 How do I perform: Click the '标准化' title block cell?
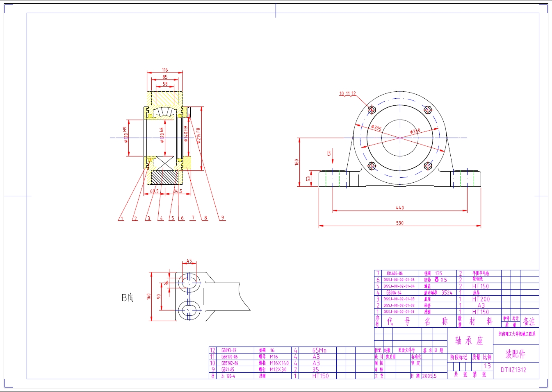pyautogui.click(x=416, y=357)
